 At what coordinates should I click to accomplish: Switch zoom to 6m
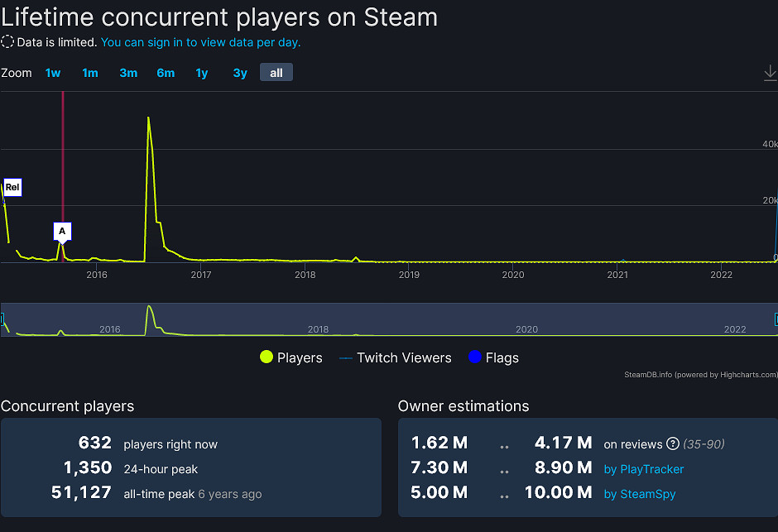[166, 73]
